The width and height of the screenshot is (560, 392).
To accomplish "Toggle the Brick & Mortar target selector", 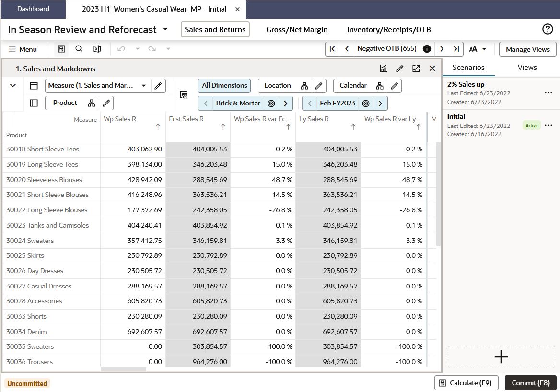I will 271,104.
